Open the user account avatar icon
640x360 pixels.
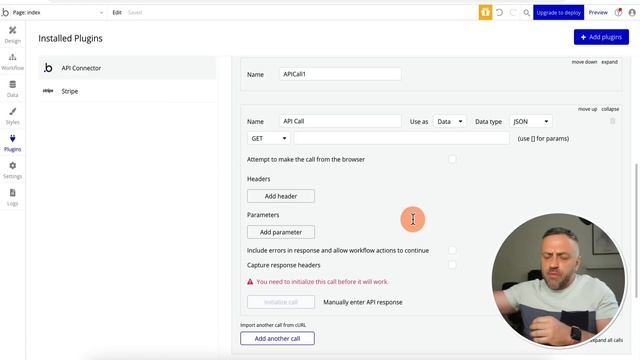tap(632, 13)
